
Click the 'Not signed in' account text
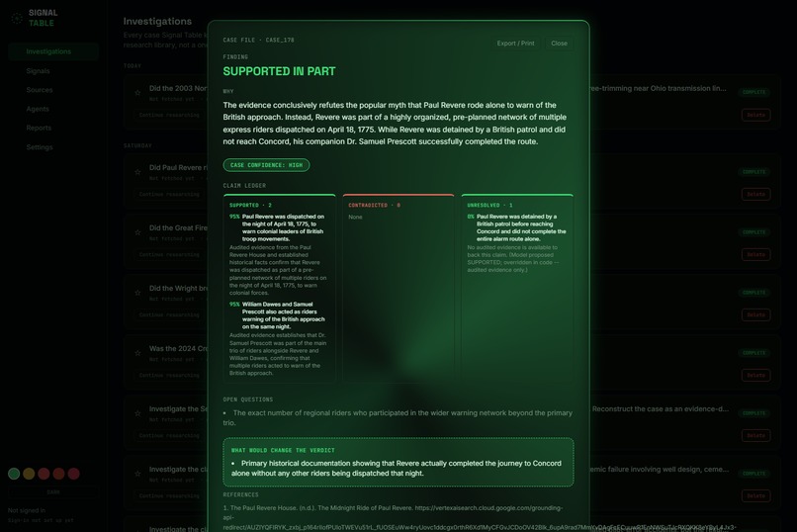[x=27, y=510]
